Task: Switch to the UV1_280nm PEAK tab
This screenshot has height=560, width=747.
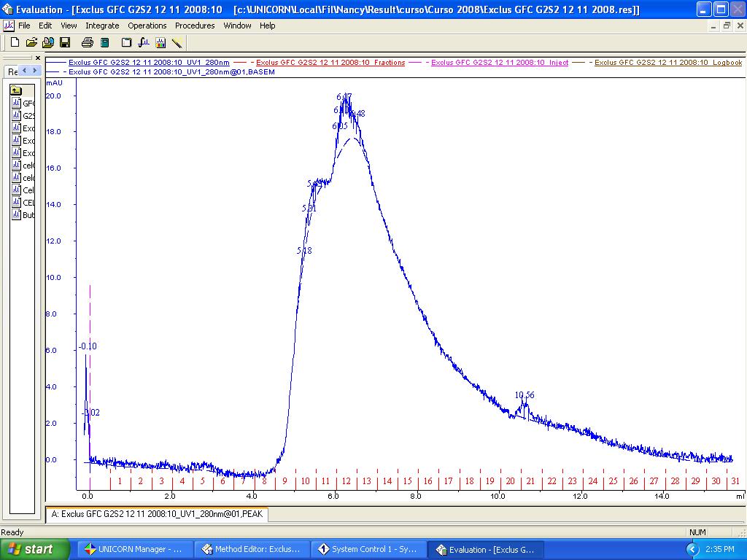Action: click(158, 514)
